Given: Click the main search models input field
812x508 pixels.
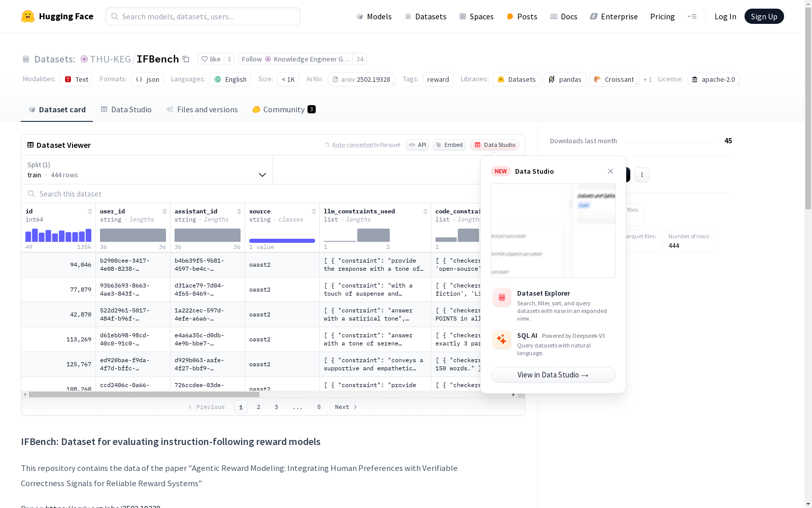Looking at the screenshot, I should [203, 16].
